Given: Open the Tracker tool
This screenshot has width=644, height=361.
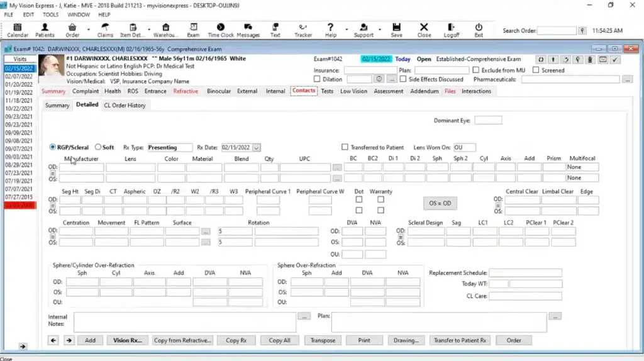Looking at the screenshot, I should pyautogui.click(x=303, y=30).
